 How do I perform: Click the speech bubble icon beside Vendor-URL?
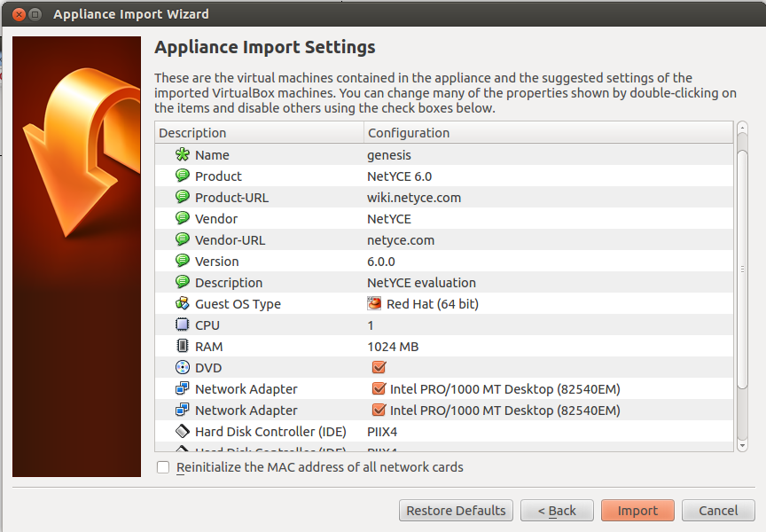[183, 240]
